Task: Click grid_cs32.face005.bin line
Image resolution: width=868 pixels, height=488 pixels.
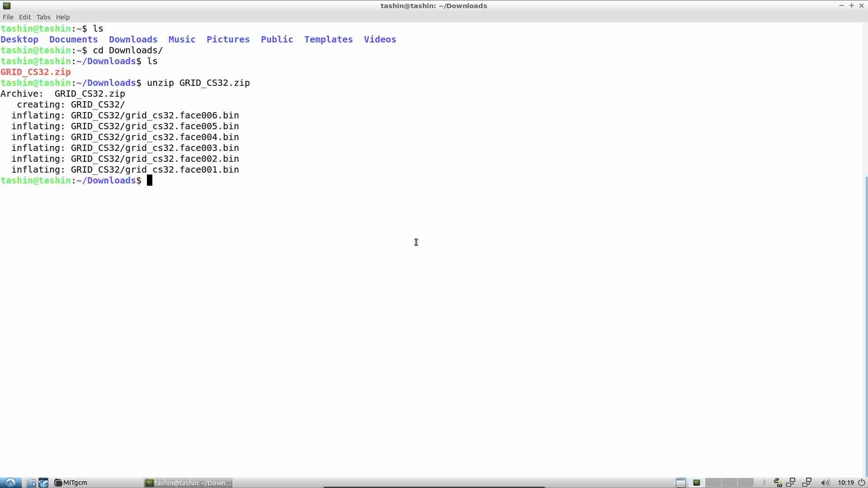Action: tap(125, 126)
